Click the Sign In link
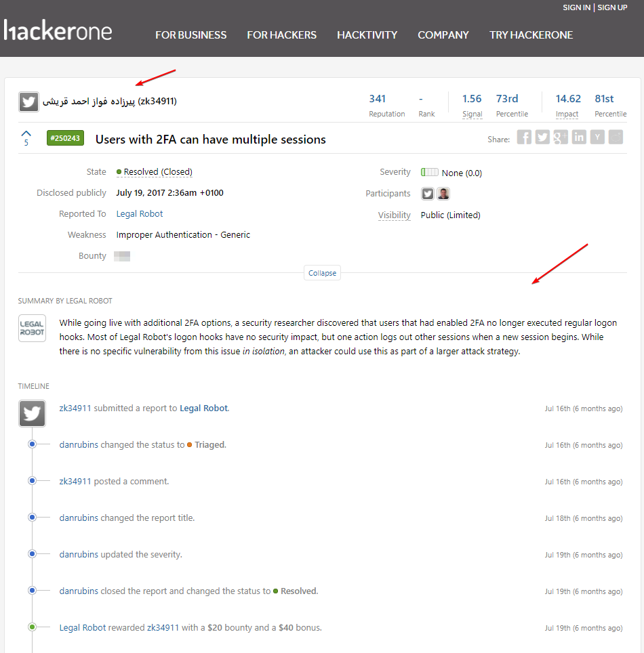The image size is (644, 653). [x=576, y=7]
